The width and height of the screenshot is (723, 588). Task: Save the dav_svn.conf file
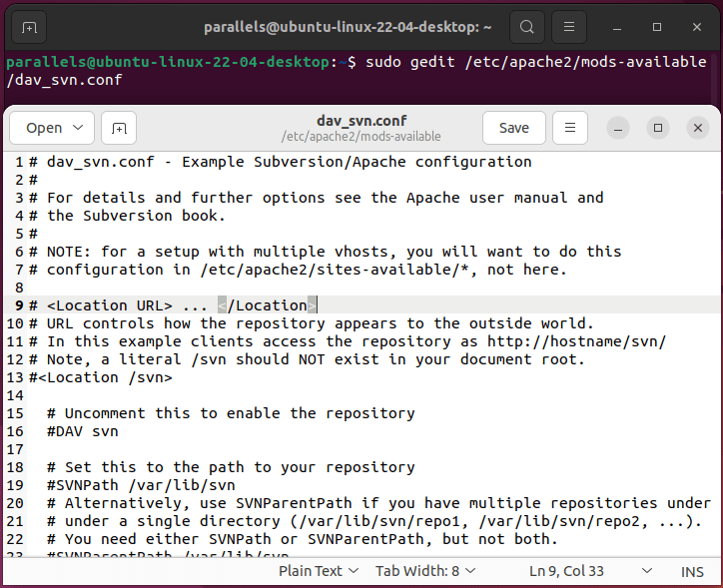point(513,128)
